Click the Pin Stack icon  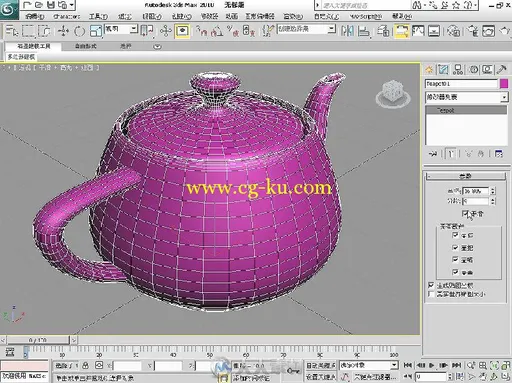tap(433, 154)
